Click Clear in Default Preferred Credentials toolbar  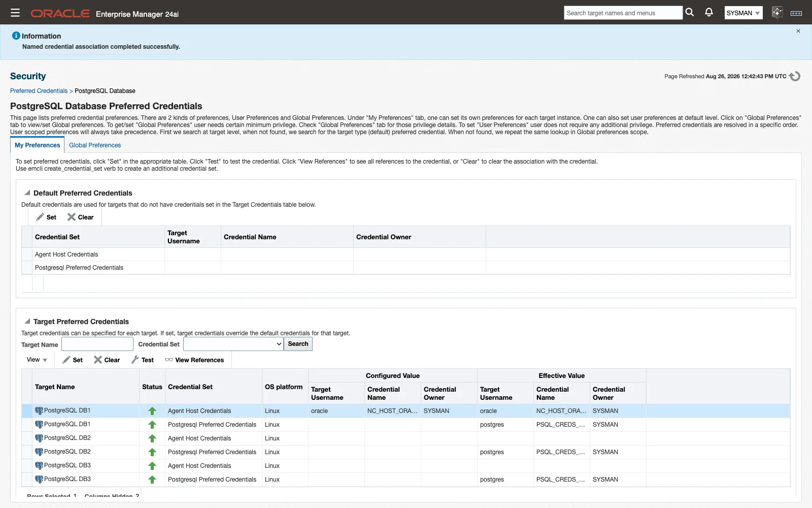81,217
